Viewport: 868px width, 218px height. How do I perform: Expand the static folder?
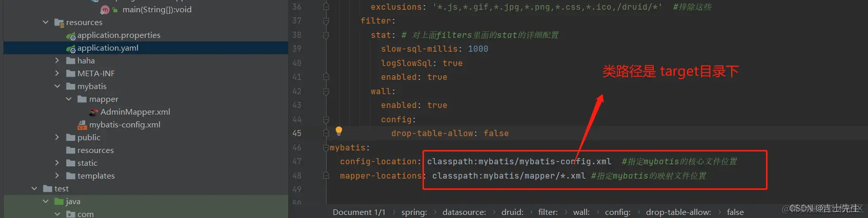57,163
